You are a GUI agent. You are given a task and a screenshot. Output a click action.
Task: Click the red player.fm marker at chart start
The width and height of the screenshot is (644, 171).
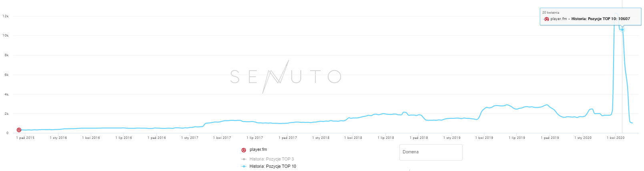click(19, 130)
